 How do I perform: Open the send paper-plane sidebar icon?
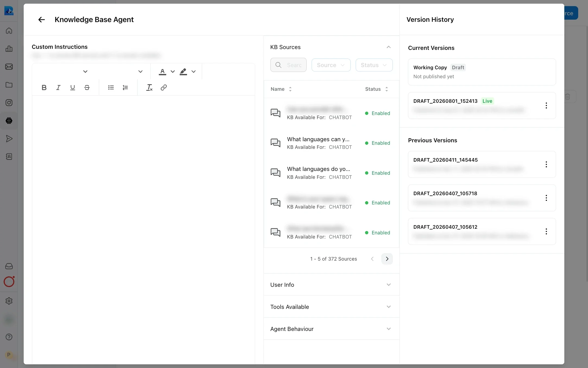point(9,138)
